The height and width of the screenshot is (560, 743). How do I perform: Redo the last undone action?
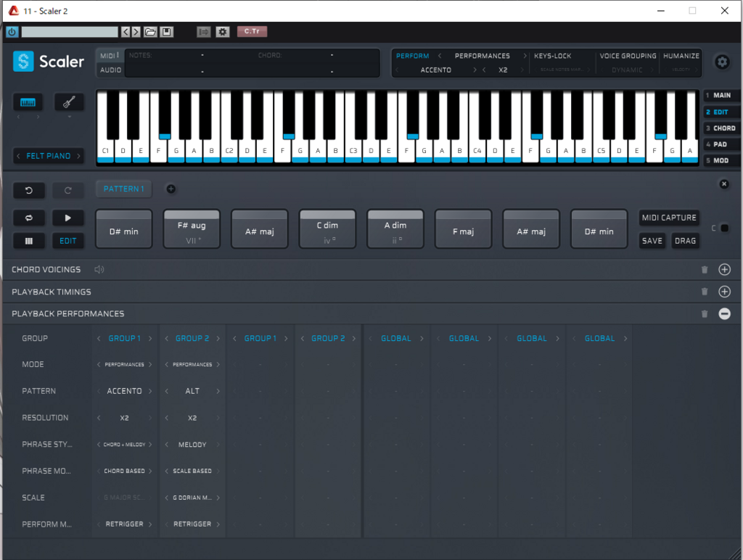(x=67, y=190)
